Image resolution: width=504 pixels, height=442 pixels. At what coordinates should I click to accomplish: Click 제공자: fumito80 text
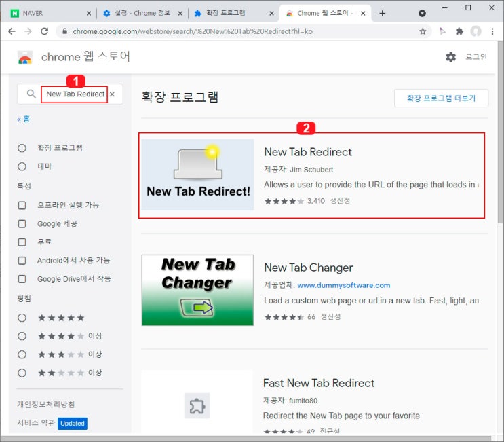pos(290,401)
